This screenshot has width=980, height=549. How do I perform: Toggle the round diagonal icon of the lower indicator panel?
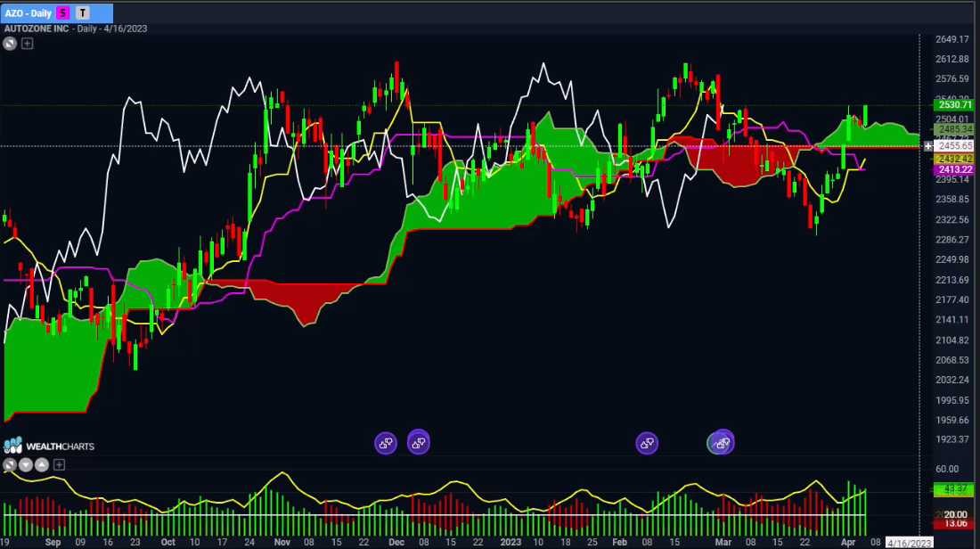[x=10, y=464]
